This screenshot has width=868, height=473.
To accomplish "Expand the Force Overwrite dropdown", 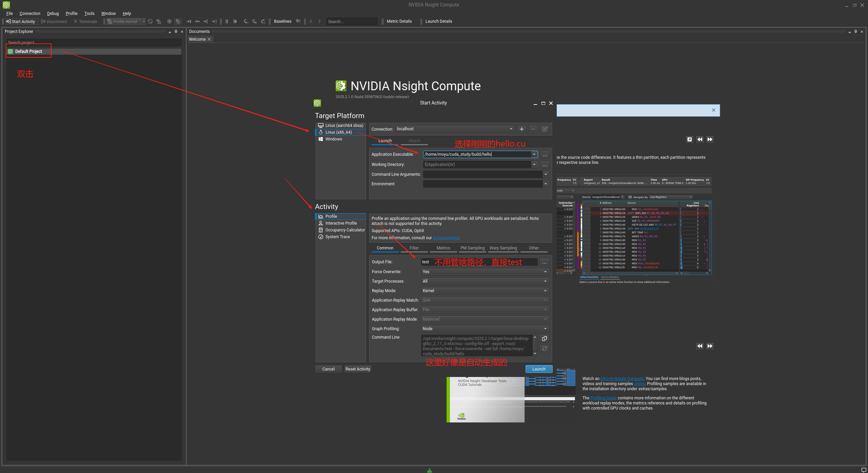I will pyautogui.click(x=485, y=272).
